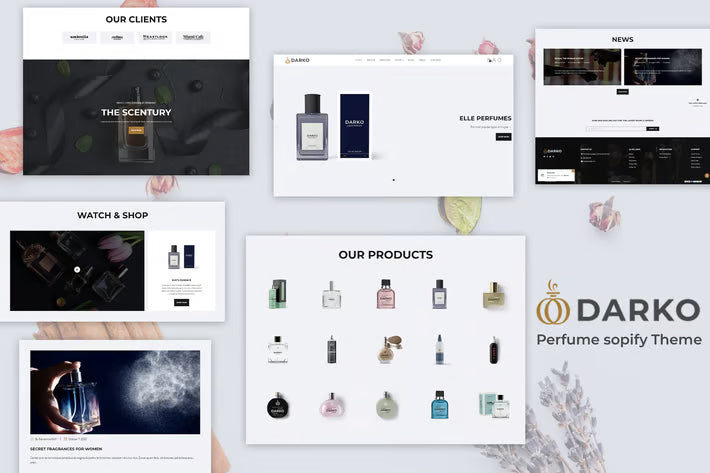Click the newsletter email input field
Screen dimensions: 710x473
tap(616, 129)
